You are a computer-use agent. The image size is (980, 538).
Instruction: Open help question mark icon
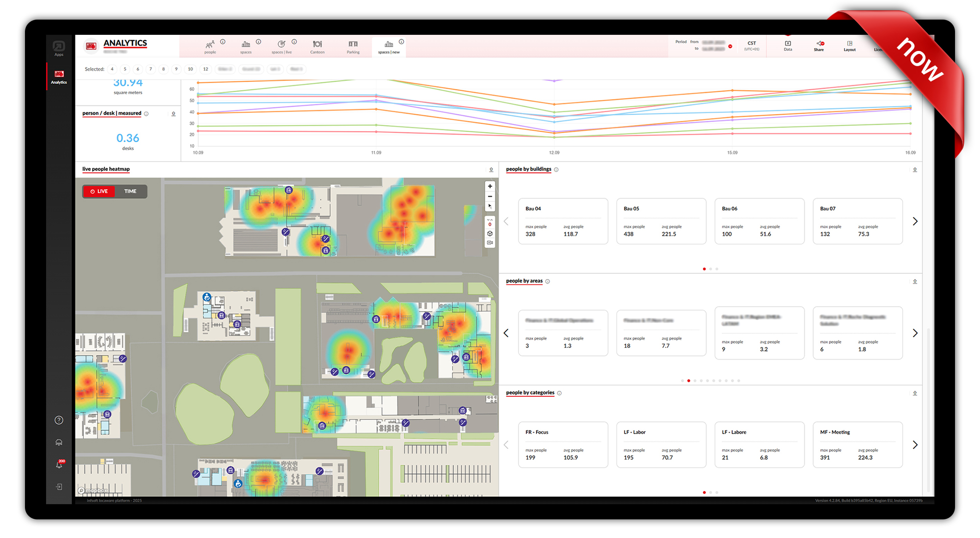(x=59, y=420)
